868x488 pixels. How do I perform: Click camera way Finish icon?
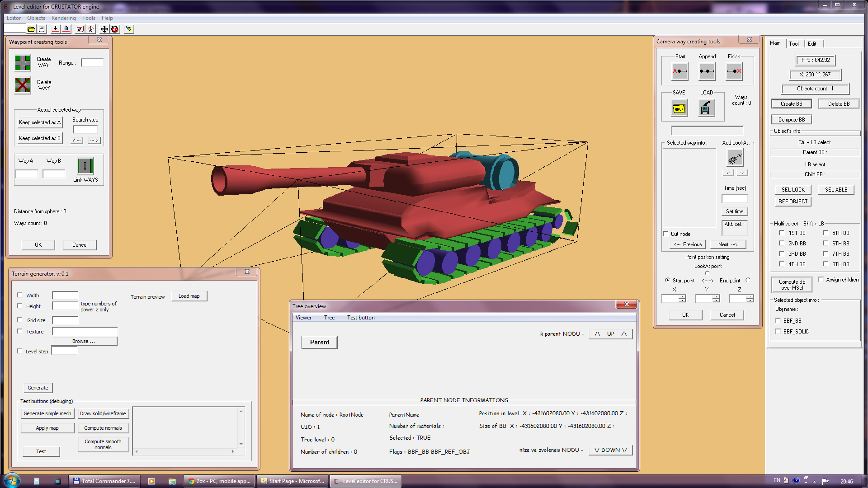(734, 71)
